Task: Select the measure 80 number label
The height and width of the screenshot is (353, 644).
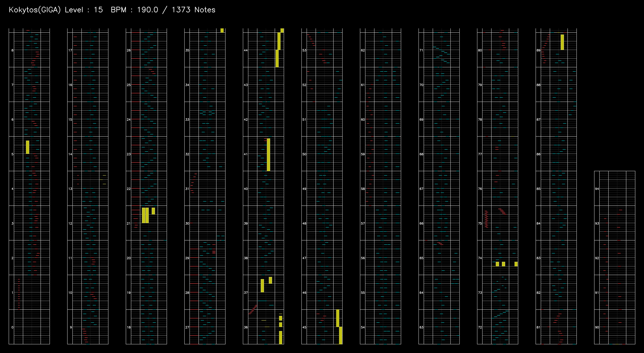Action: 480,50
